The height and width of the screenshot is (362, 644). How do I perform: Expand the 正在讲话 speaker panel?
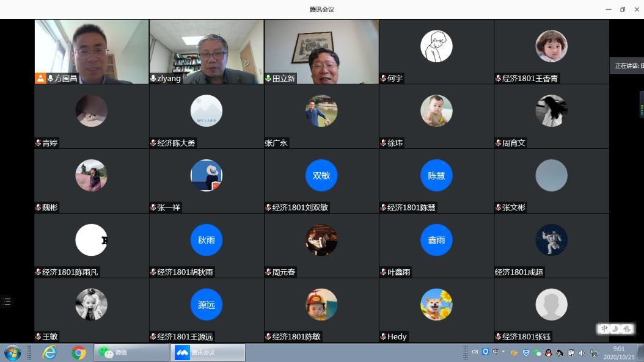pyautogui.click(x=627, y=65)
